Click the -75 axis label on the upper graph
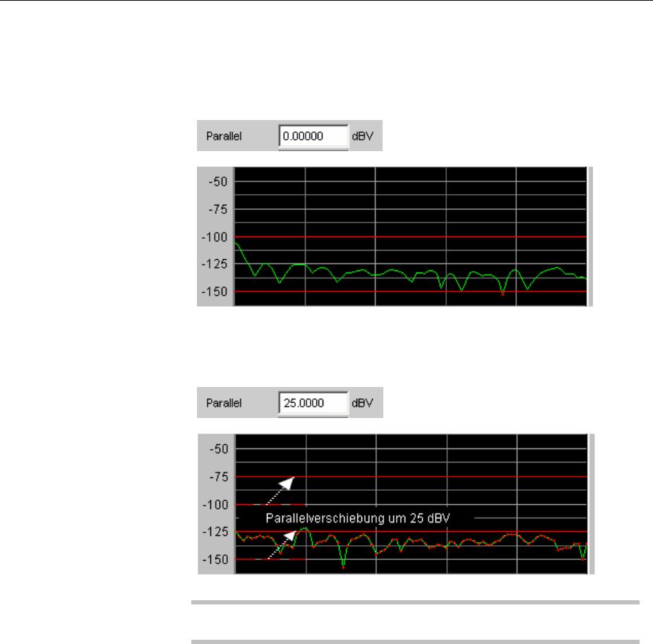 click(x=218, y=209)
